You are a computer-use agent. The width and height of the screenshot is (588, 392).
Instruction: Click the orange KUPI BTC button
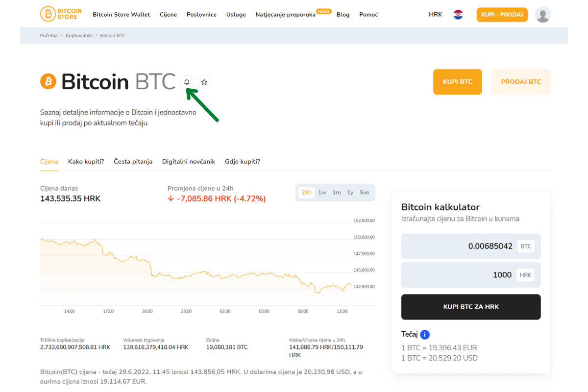tap(457, 82)
